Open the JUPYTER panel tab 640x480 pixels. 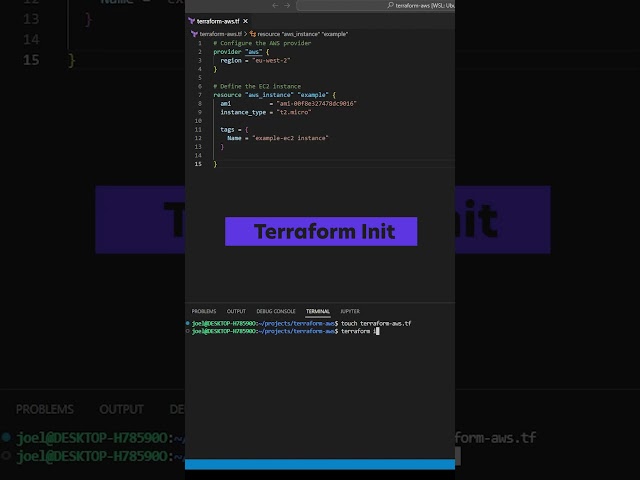(350, 311)
